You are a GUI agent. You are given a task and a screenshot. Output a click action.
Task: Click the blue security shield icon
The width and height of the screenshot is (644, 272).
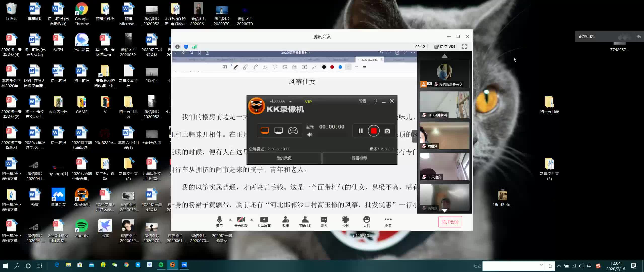(x=186, y=47)
